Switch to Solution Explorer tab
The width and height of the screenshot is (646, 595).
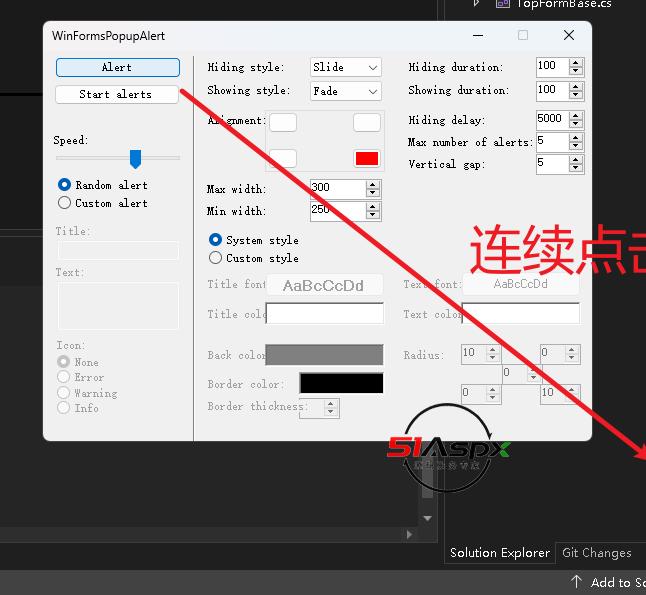click(500, 553)
